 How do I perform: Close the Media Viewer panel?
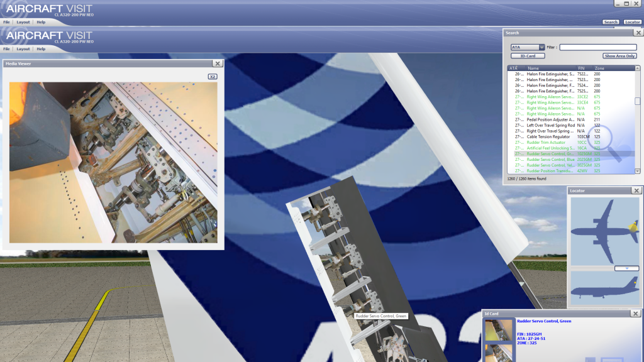(218, 63)
